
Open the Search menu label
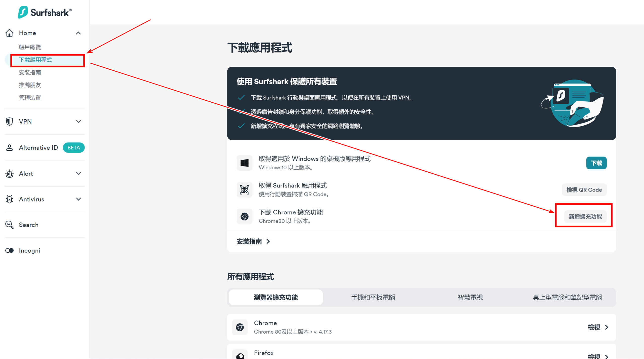click(x=29, y=225)
